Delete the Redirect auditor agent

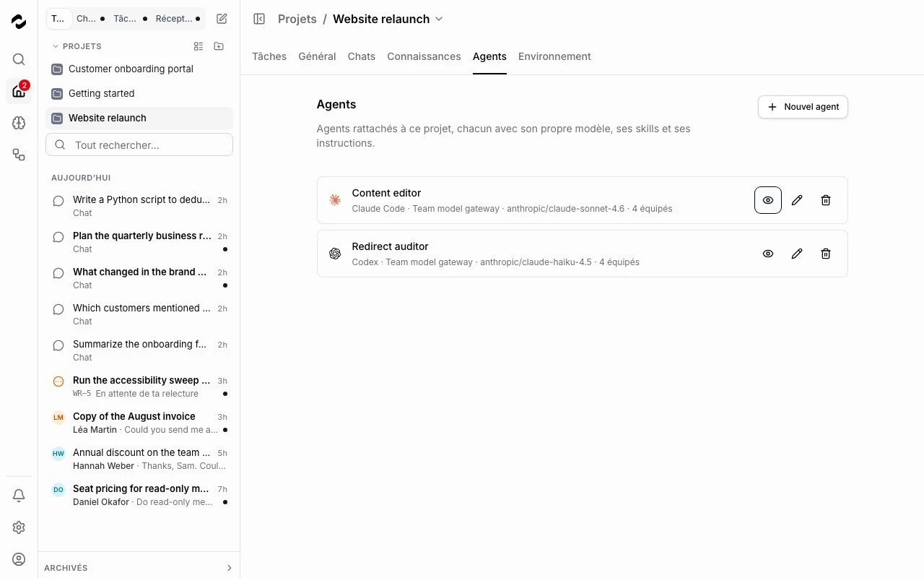pos(826,254)
